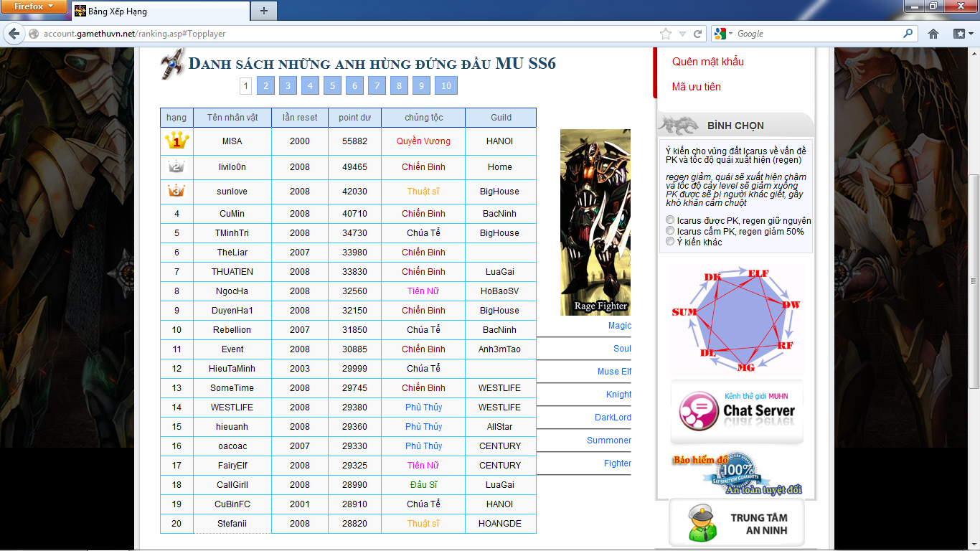Open the Mã ưu tiên link
Screen dimensions: 980x551
(697, 87)
